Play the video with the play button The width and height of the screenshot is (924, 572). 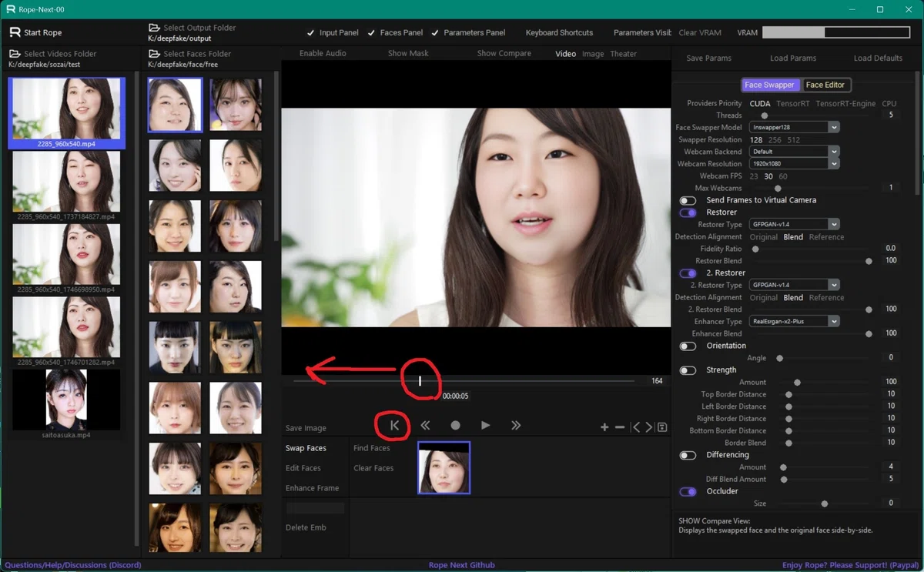[x=485, y=425]
